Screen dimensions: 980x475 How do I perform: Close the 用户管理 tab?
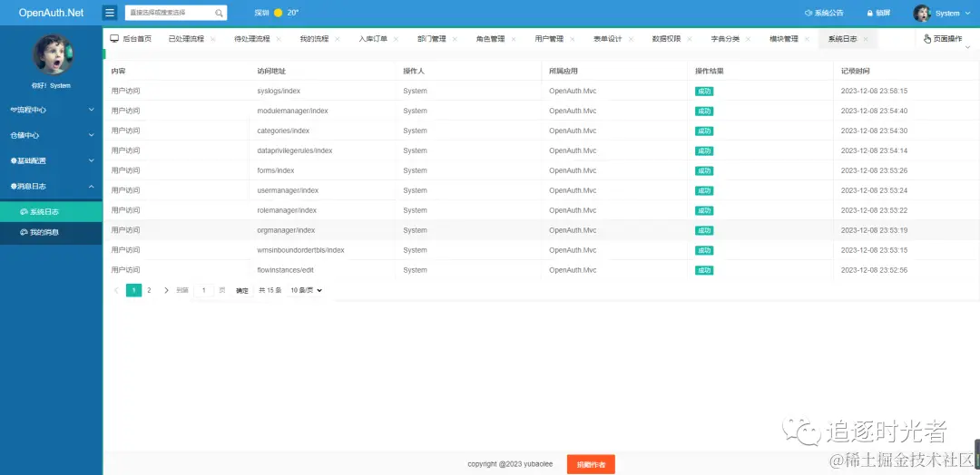tap(573, 39)
